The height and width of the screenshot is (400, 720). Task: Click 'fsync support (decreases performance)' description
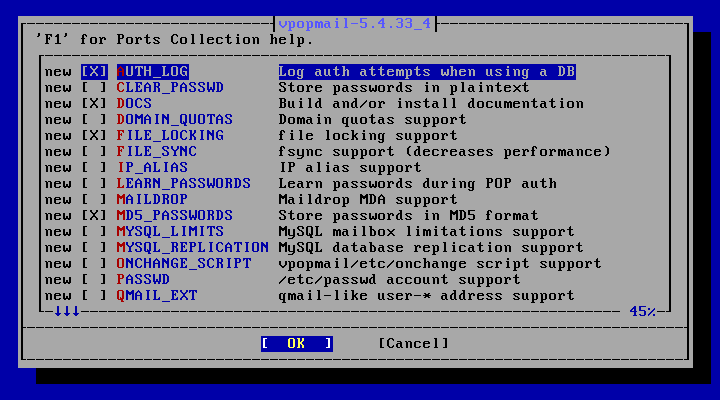pos(444,152)
